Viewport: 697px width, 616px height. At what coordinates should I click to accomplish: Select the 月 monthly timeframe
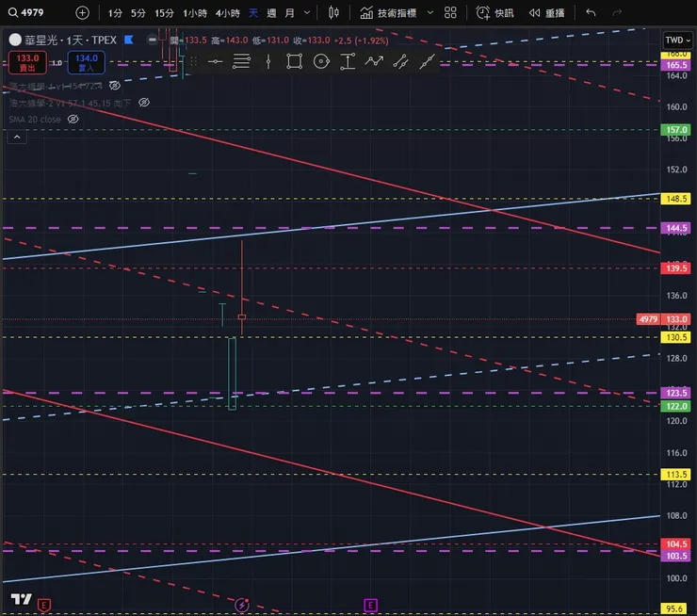tap(289, 13)
